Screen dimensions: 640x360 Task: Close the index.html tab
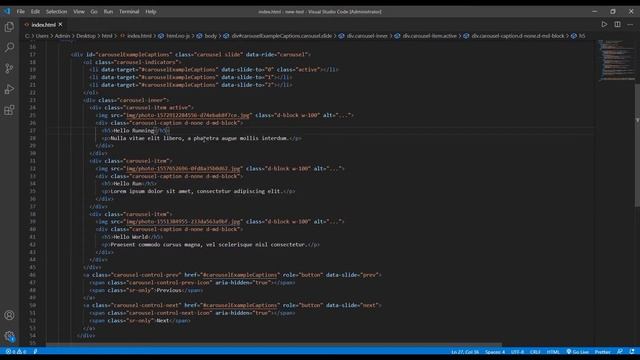tap(60, 25)
